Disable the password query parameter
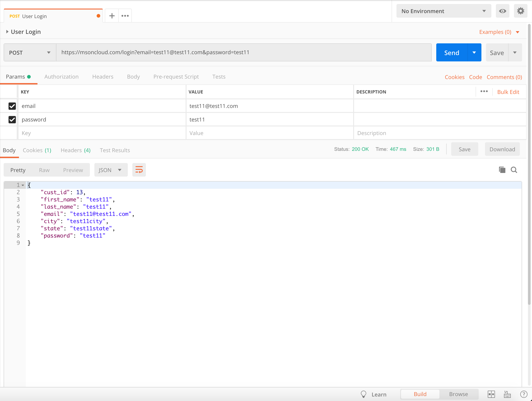Image resolution: width=532 pixels, height=401 pixels. (12, 119)
